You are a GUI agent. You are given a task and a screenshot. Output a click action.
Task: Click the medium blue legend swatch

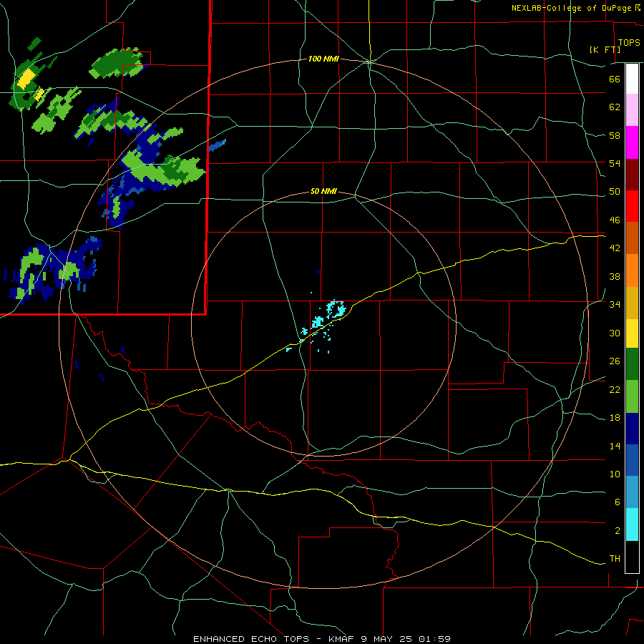(632, 460)
